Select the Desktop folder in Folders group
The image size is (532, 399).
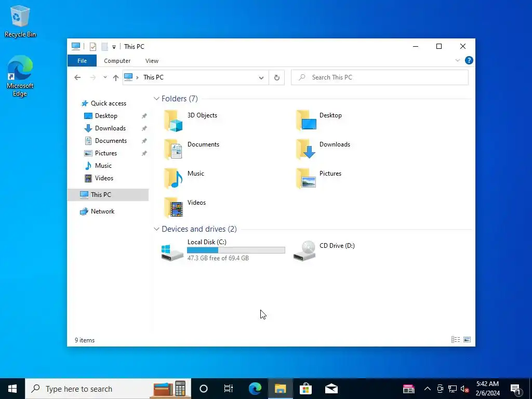(319, 120)
